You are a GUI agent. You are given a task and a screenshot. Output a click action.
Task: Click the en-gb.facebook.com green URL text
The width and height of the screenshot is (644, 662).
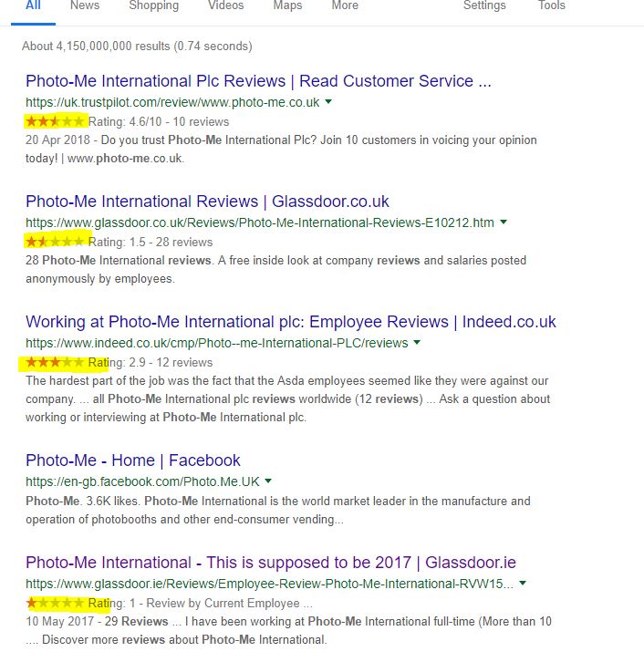tap(142, 481)
